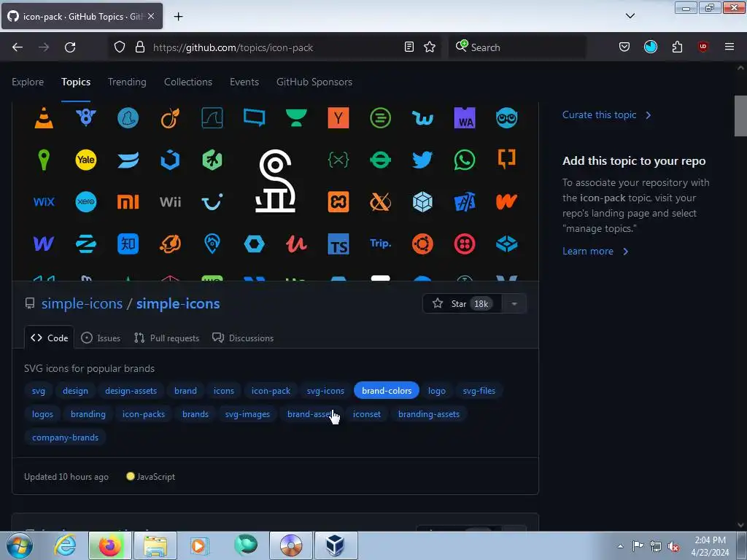Open Internet Explorer from the taskbar
The height and width of the screenshot is (560, 747).
pyautogui.click(x=65, y=545)
